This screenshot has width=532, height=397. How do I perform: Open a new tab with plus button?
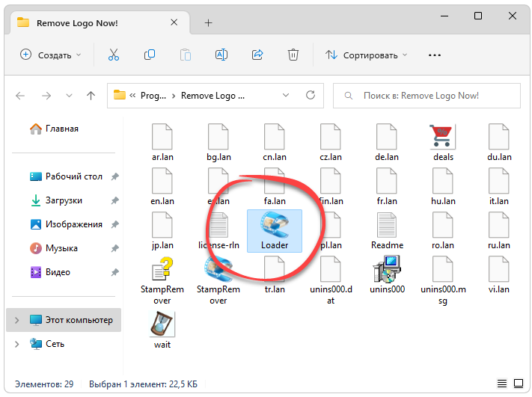[208, 22]
